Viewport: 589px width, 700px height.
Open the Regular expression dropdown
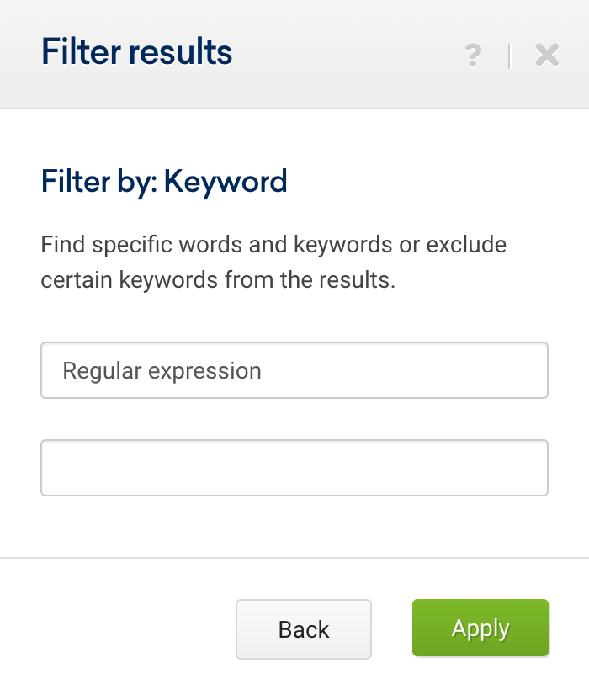pyautogui.click(x=294, y=370)
